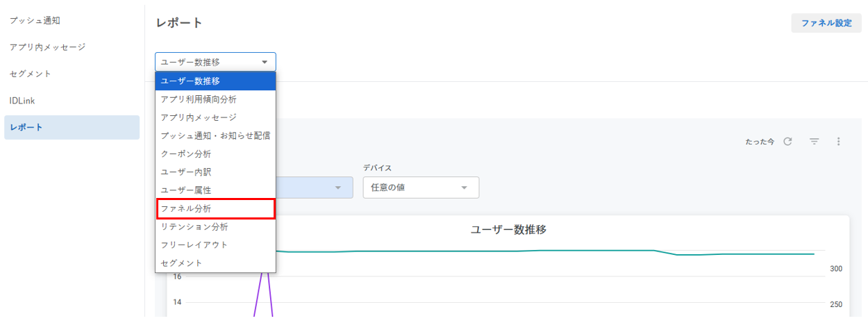
Task: Select セグメント in the report dropdown list
Action: point(215,263)
